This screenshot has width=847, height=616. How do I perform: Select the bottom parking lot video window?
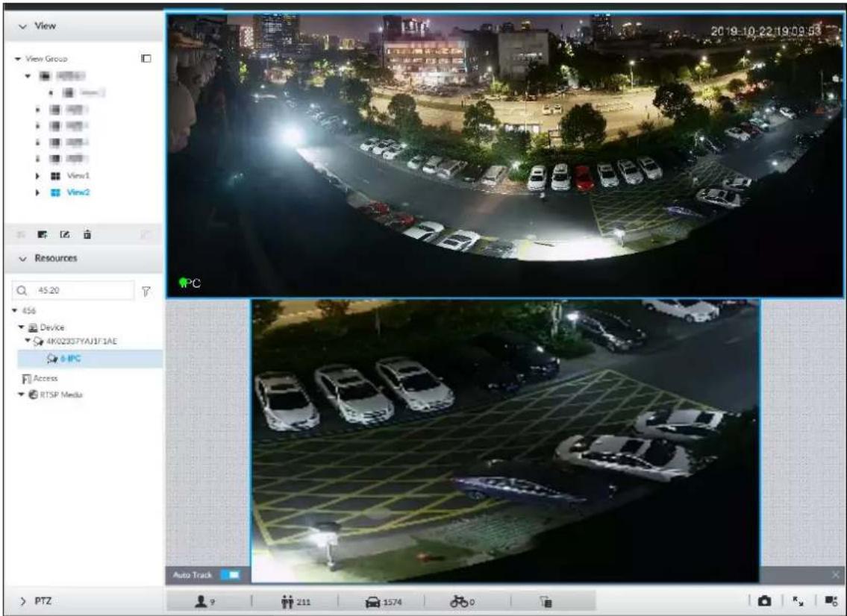tap(505, 440)
